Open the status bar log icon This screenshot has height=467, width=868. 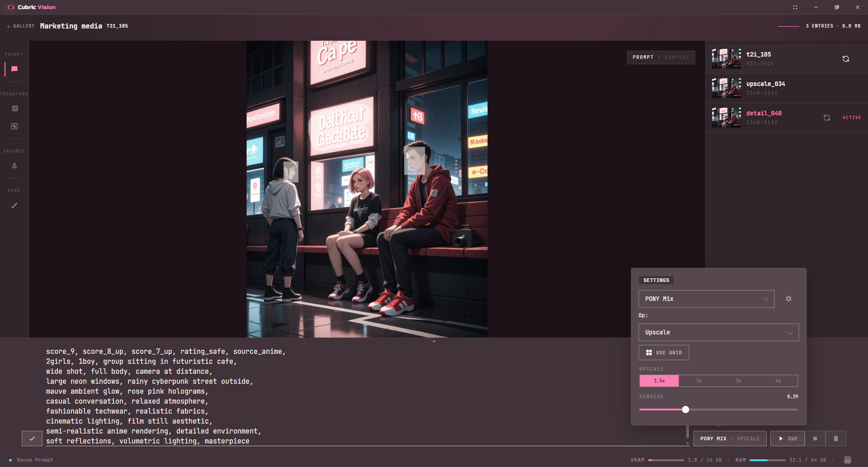pos(848,460)
